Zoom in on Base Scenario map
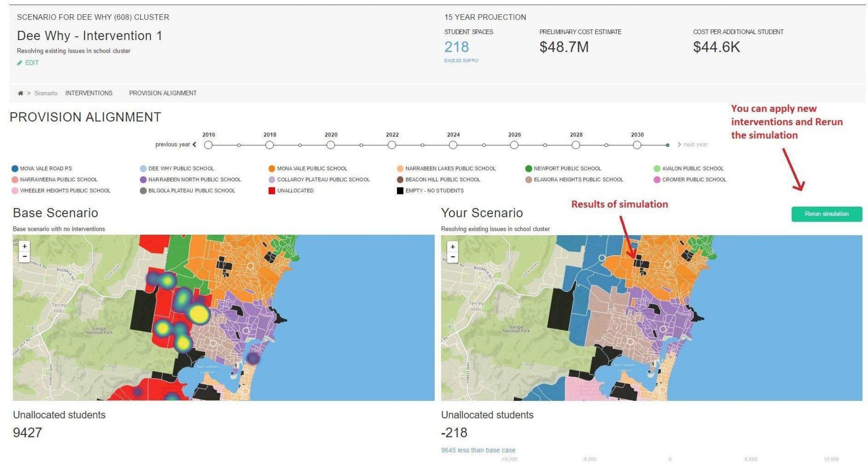 click(x=24, y=246)
